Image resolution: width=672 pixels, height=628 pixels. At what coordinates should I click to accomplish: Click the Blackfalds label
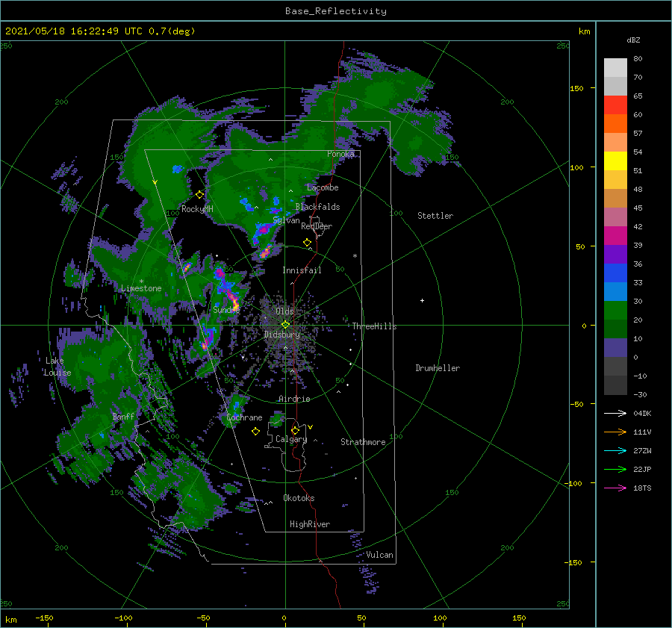pos(317,207)
